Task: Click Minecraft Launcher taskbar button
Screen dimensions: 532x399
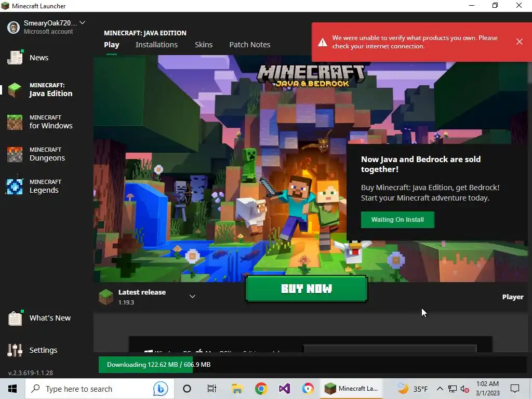Action: (351, 389)
